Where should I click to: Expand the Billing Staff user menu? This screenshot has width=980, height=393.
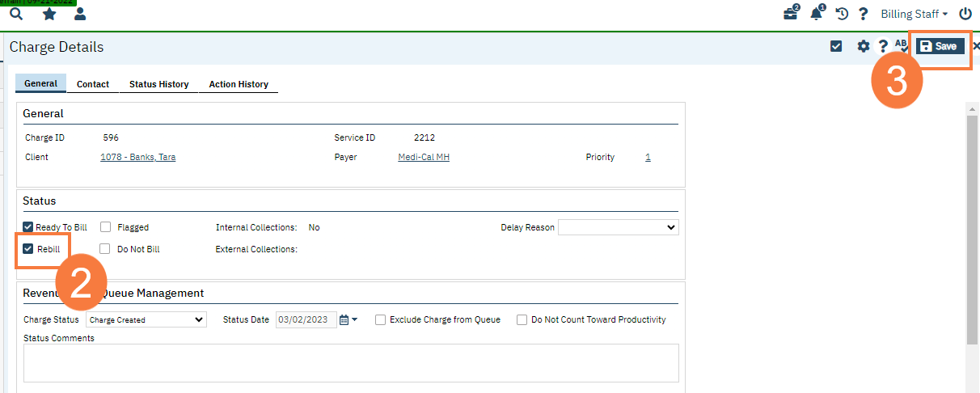click(x=915, y=14)
